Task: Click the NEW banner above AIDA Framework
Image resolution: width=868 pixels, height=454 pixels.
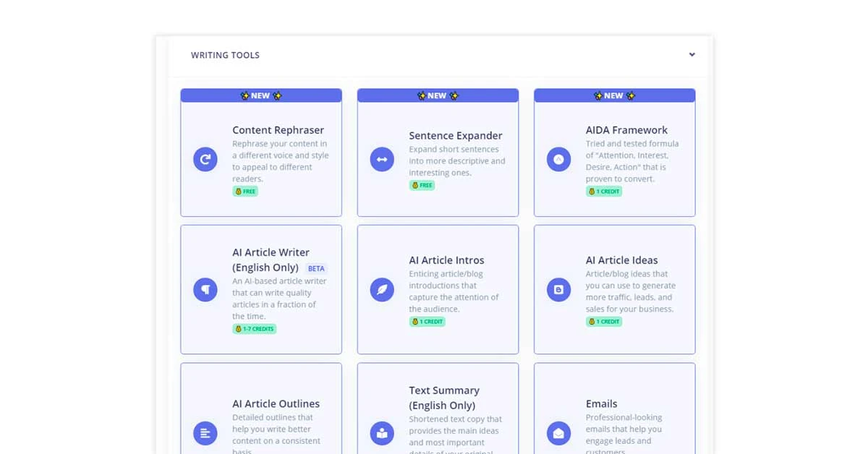Action: click(614, 95)
